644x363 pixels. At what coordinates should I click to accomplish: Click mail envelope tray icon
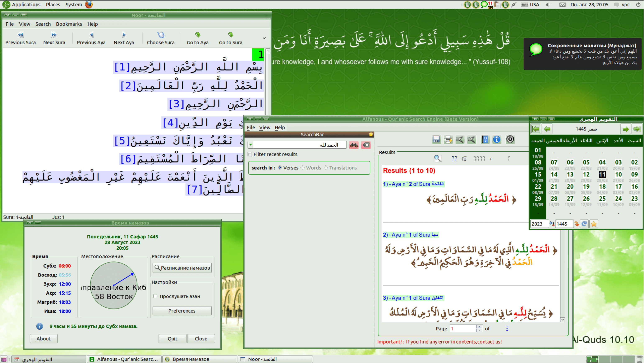pos(562,5)
